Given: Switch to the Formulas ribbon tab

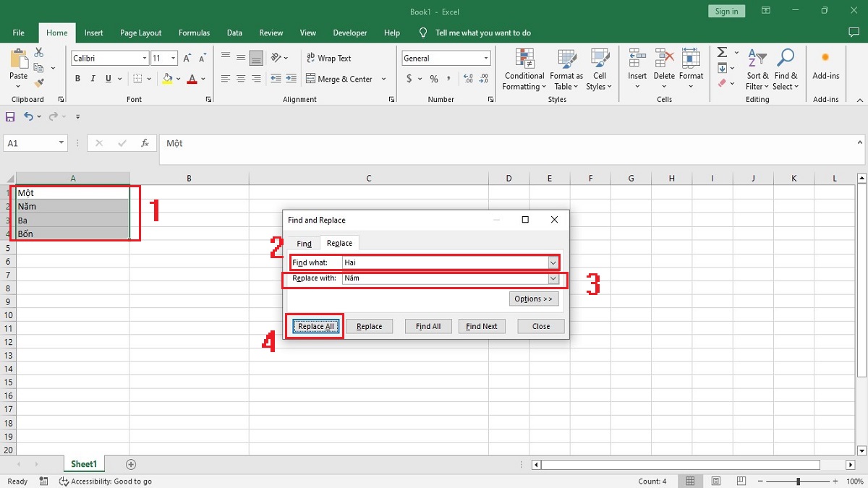Looking at the screenshot, I should click(195, 33).
